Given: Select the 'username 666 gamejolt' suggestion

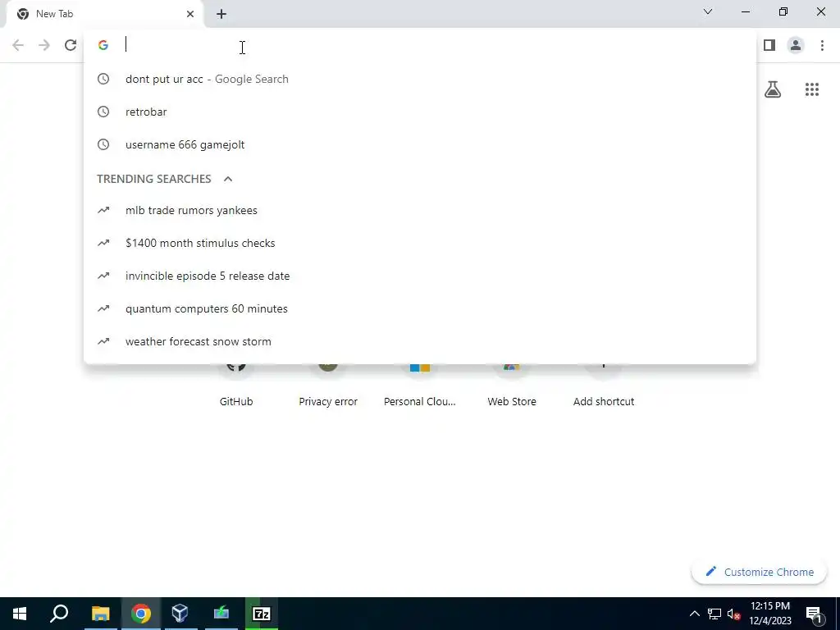Looking at the screenshot, I should pos(420,144).
